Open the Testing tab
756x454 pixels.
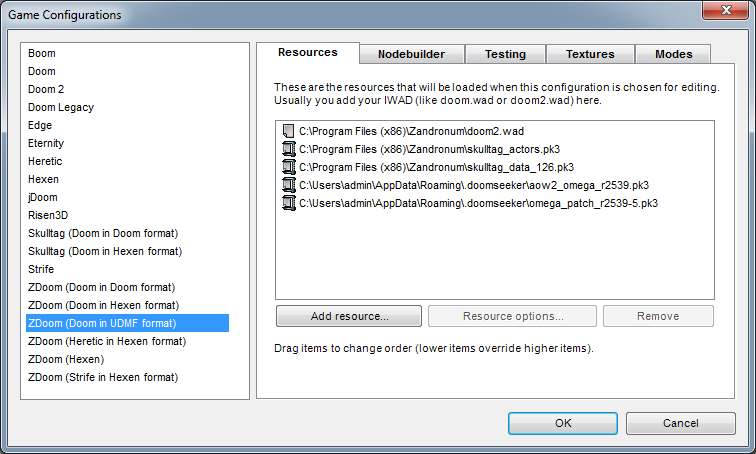505,54
